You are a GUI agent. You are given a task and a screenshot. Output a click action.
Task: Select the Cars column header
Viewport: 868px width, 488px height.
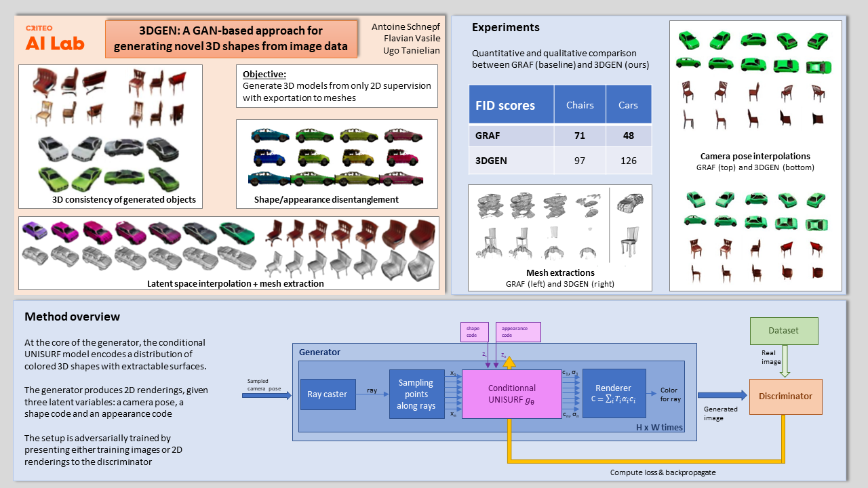pos(628,104)
